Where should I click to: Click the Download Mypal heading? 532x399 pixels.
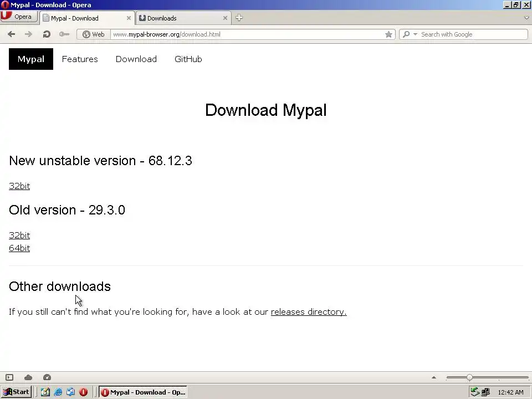[266, 110]
